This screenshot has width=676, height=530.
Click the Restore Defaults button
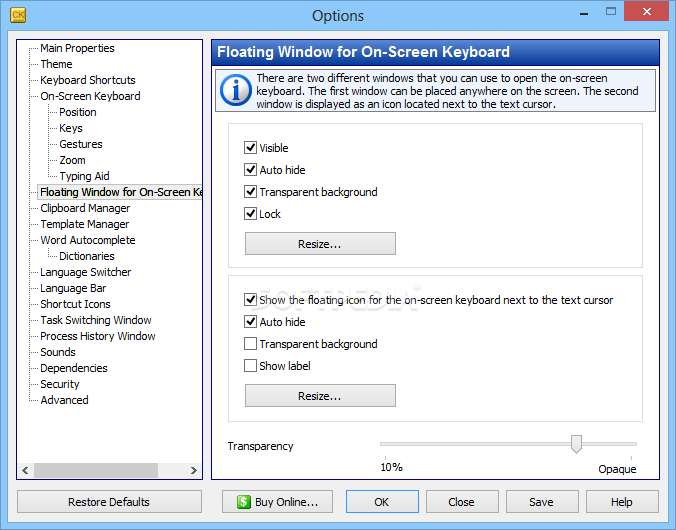(109, 502)
